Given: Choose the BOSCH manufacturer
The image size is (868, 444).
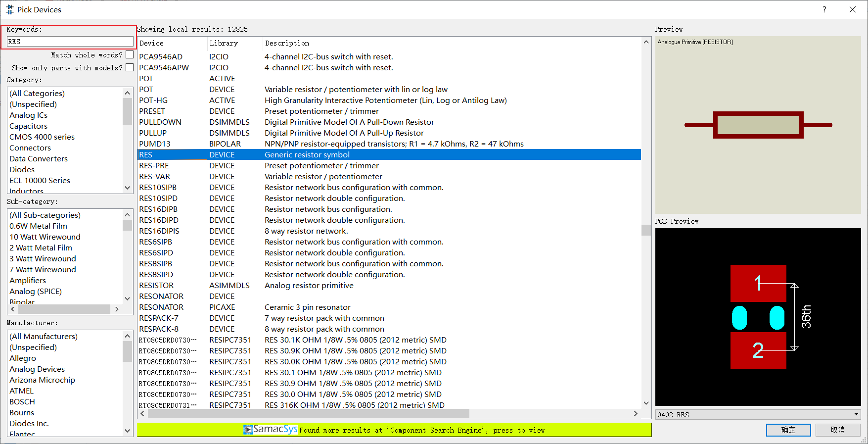Looking at the screenshot, I should coord(22,401).
